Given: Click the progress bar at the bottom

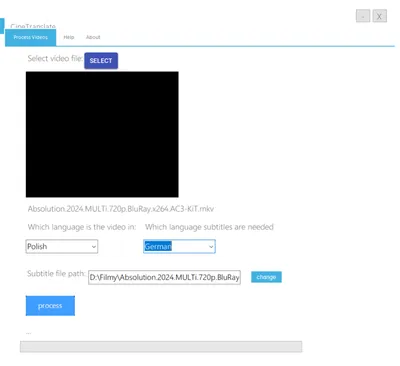Looking at the screenshot, I should 161,347.
